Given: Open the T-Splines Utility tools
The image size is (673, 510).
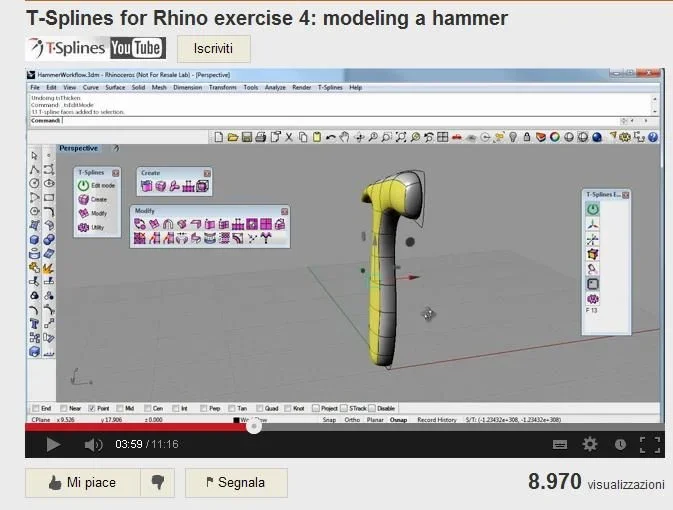Looking at the screenshot, I should (x=84, y=228).
